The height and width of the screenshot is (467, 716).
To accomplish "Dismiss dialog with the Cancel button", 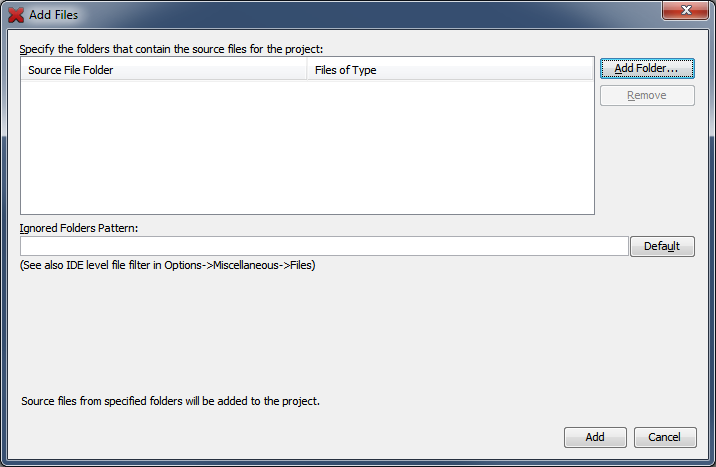I will click(x=664, y=437).
